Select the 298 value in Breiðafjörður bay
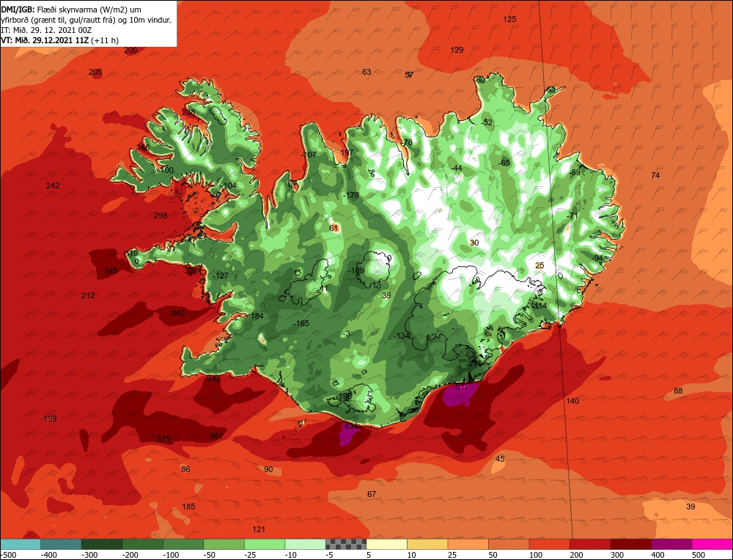The width and height of the screenshot is (733, 560). (161, 215)
